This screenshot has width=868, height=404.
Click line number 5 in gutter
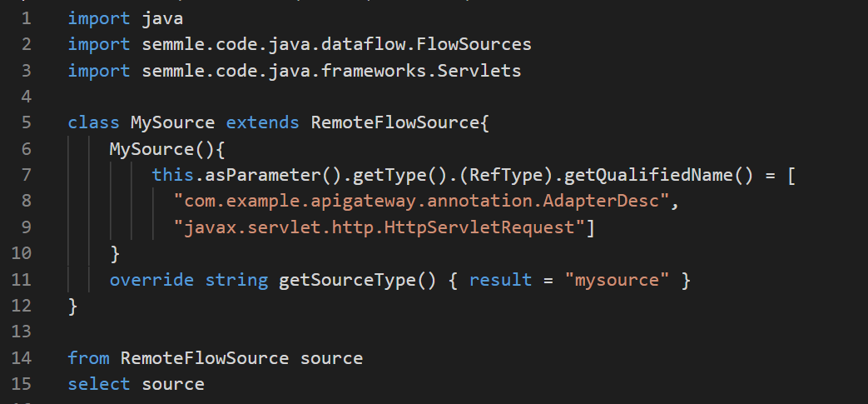pos(26,122)
